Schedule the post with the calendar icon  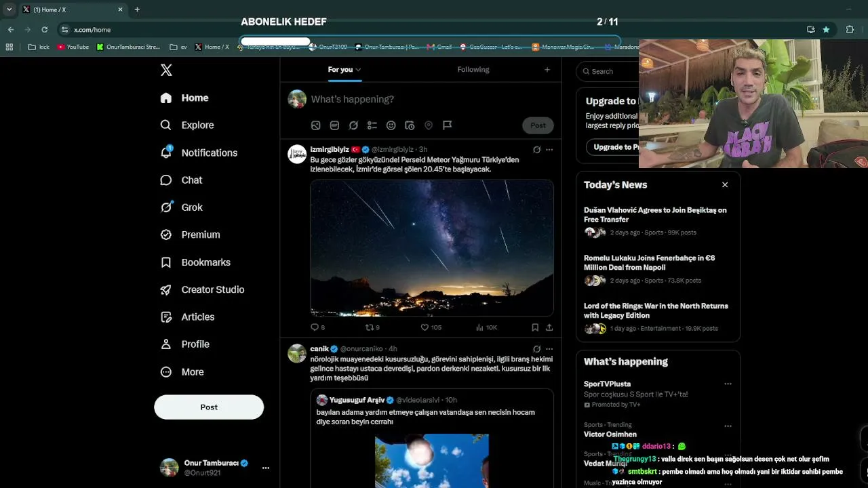tap(410, 125)
